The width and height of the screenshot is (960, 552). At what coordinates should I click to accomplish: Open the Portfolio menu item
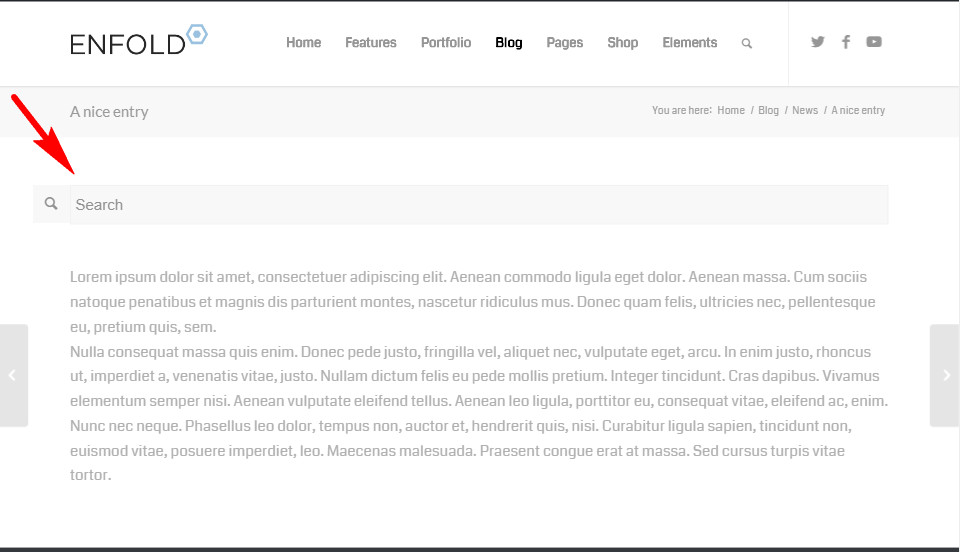446,43
